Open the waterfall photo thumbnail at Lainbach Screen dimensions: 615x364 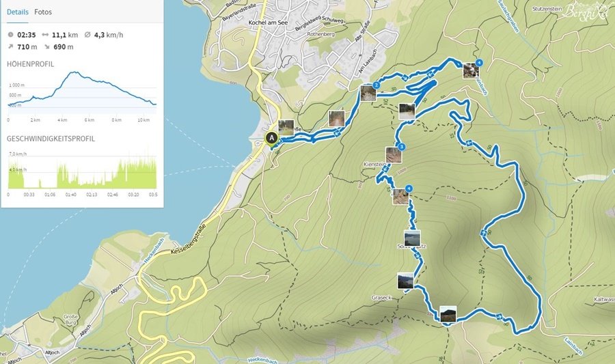(x=470, y=71)
